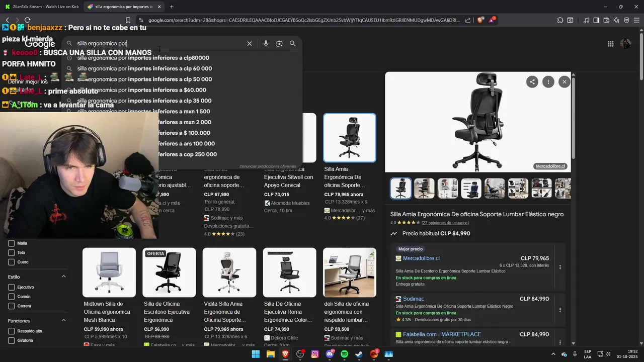This screenshot has height=362, width=644.
Task: Open 27 opiniones de usuarios link
Action: (x=445, y=223)
